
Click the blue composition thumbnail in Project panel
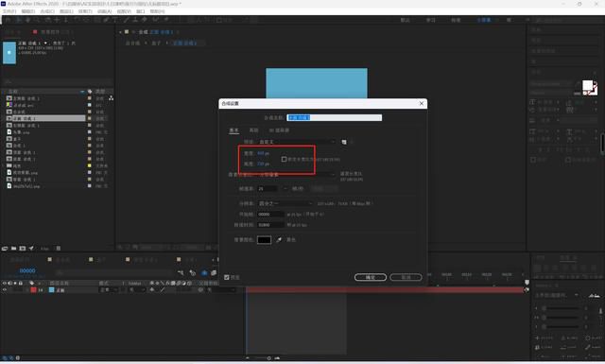tap(9, 53)
